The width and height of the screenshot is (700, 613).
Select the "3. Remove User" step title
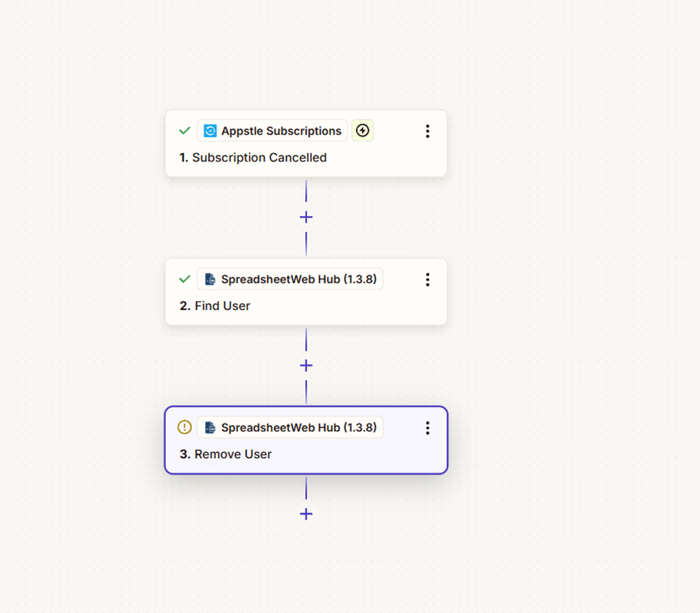click(225, 454)
